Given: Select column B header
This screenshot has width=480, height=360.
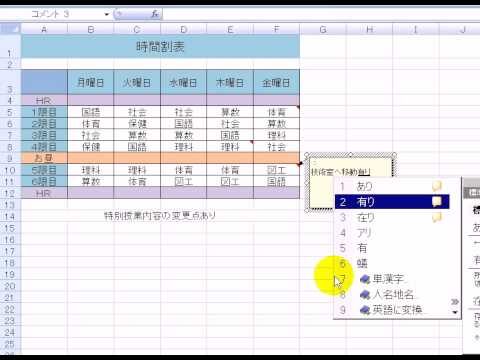Looking at the screenshot, I should click(x=90, y=29).
